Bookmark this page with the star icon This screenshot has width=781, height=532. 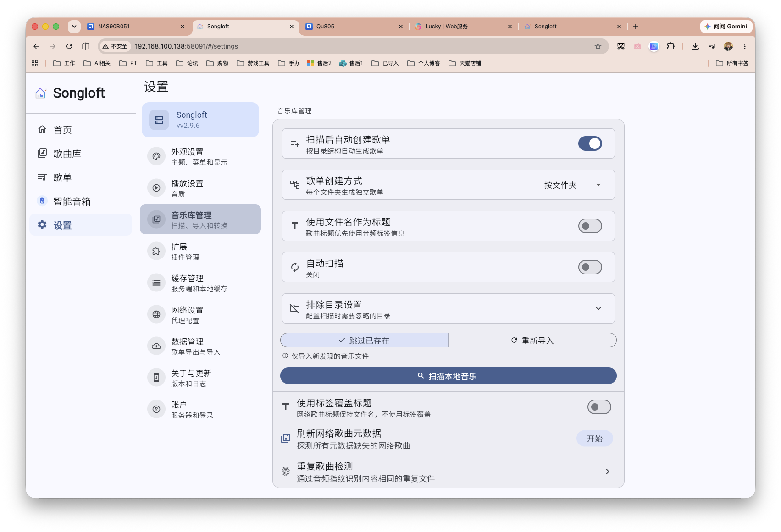[x=598, y=46]
